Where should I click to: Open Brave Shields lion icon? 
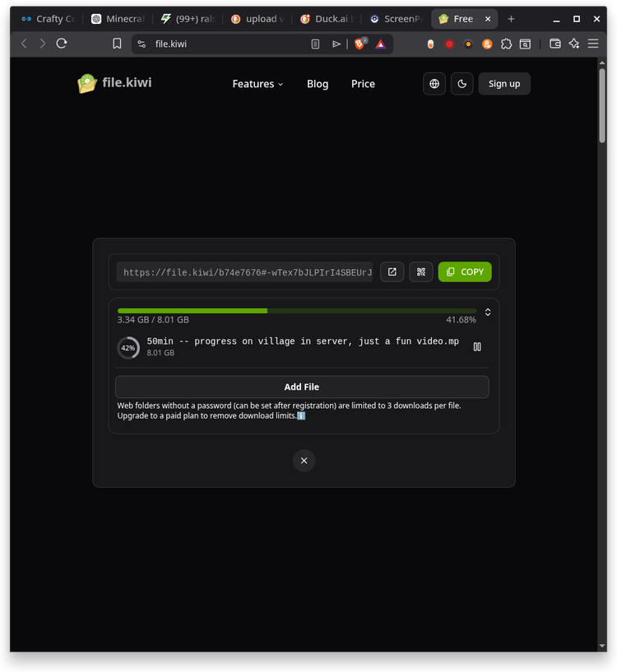coord(360,44)
